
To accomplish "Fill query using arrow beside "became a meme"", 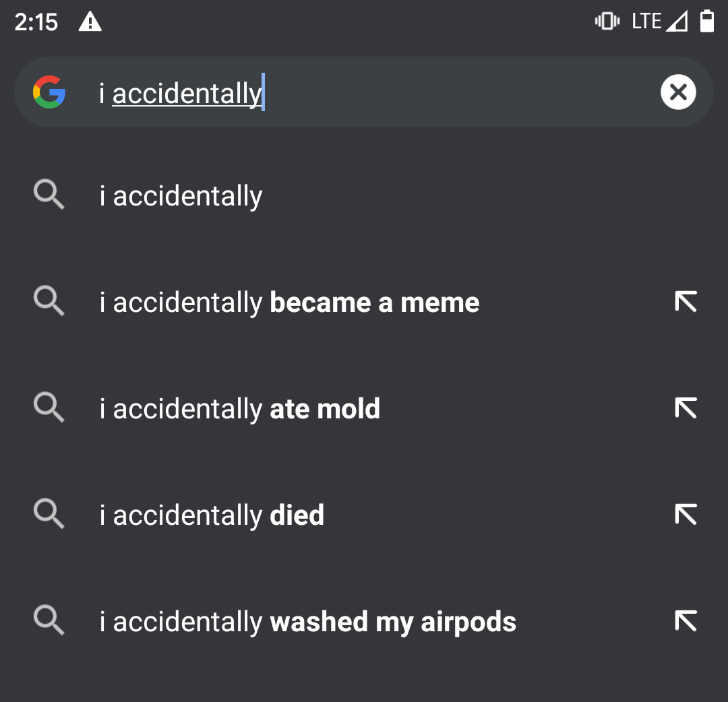I will (686, 302).
